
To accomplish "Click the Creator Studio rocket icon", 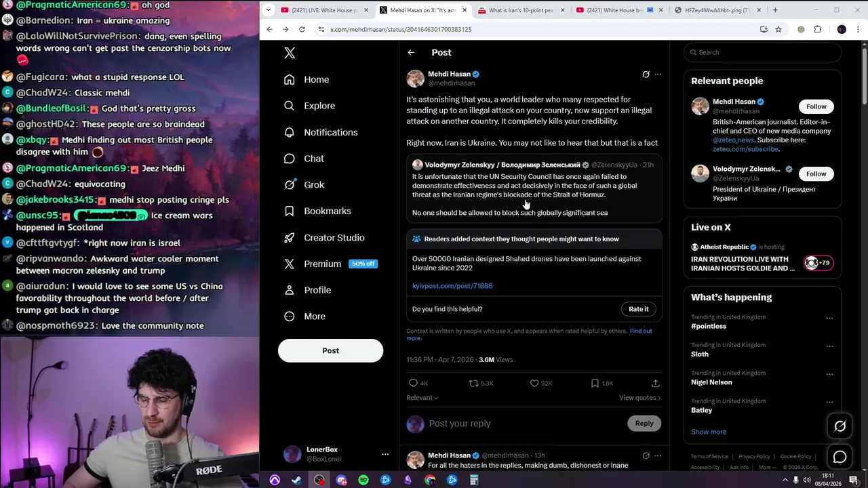I will [290, 237].
